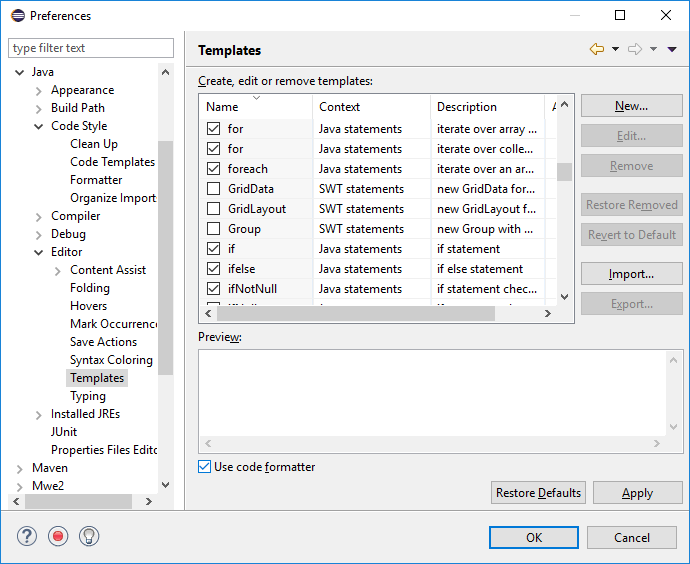This screenshot has height=564, width=690.
Task: Click the New... button
Action: [x=631, y=106]
